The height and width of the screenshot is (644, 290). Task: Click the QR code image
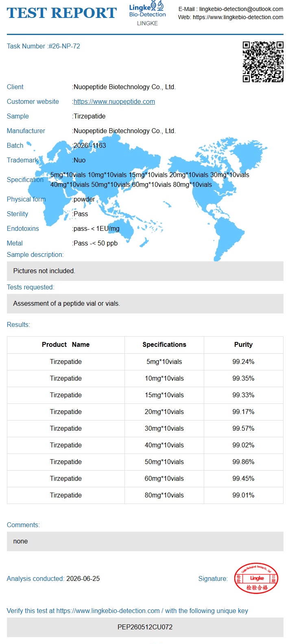[263, 62]
